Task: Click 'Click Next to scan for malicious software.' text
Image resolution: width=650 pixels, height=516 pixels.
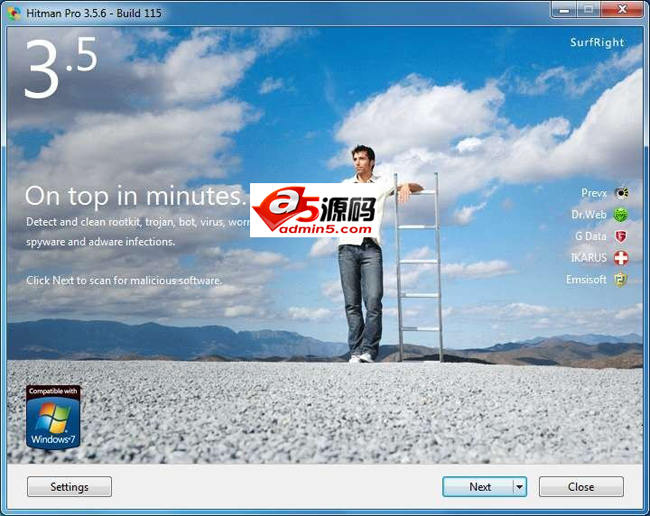Action: pos(124,281)
